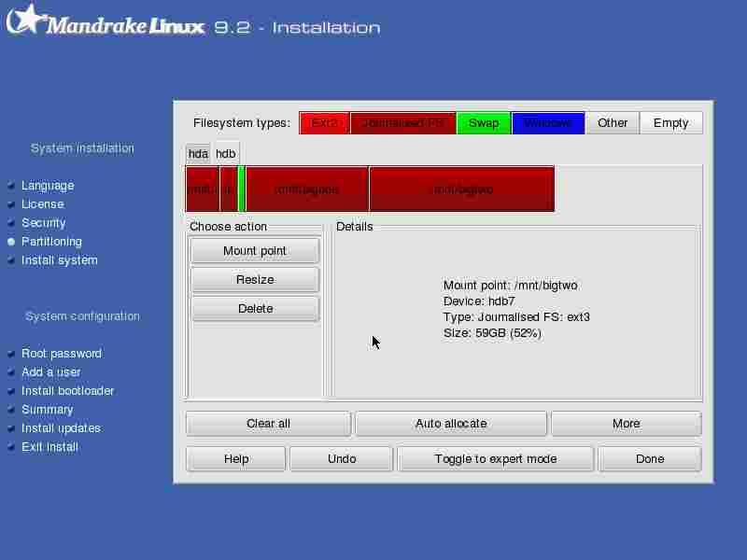The width and height of the screenshot is (747, 560).
Task: Open the More options button
Action: 627,424
